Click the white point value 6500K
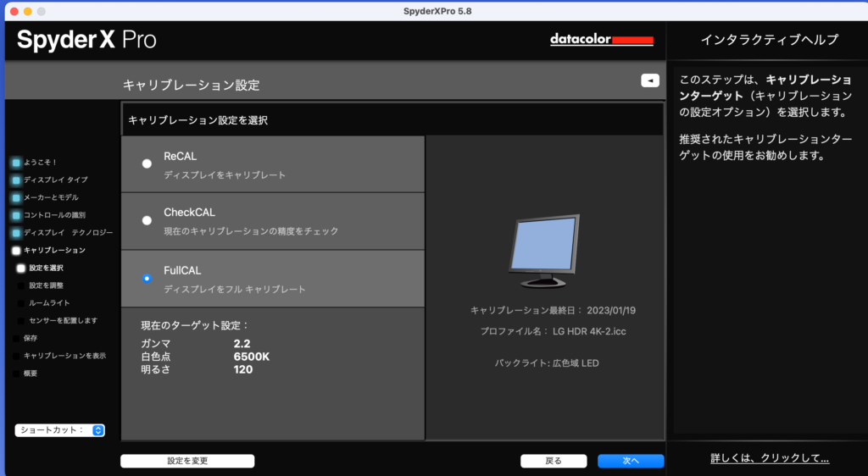 251,357
